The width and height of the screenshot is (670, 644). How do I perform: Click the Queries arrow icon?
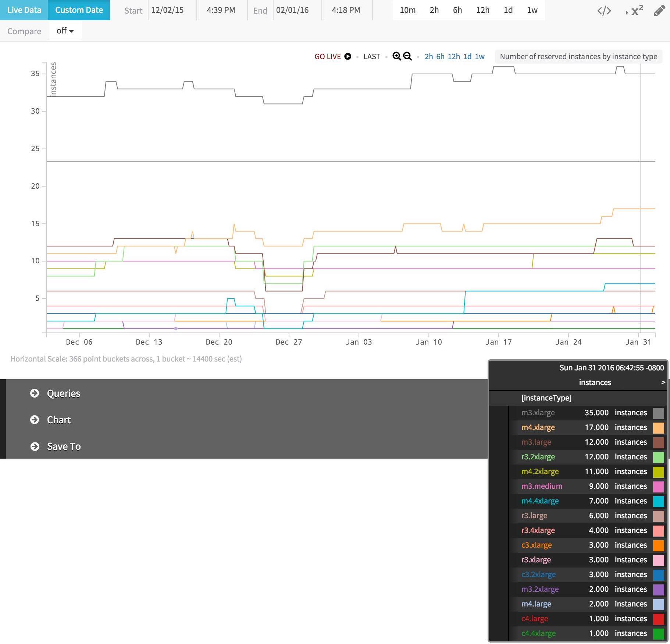(x=35, y=393)
